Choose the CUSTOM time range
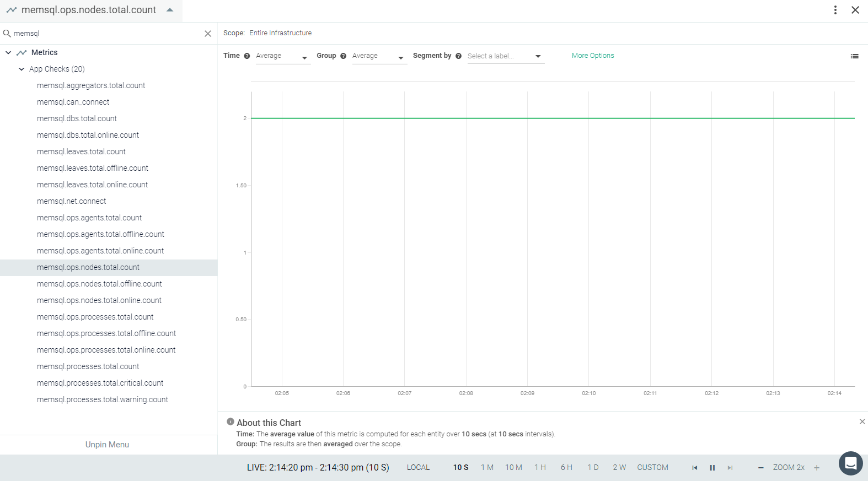This screenshot has height=481, width=868. (x=652, y=467)
